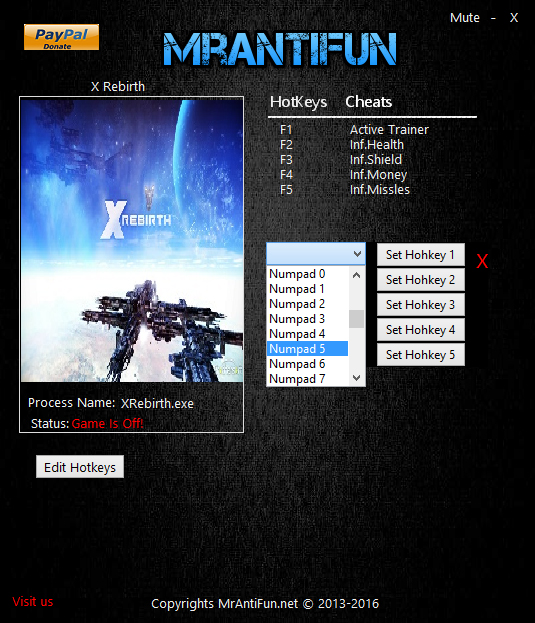
Task: Click the X Rebirth cover image
Action: click(x=132, y=240)
